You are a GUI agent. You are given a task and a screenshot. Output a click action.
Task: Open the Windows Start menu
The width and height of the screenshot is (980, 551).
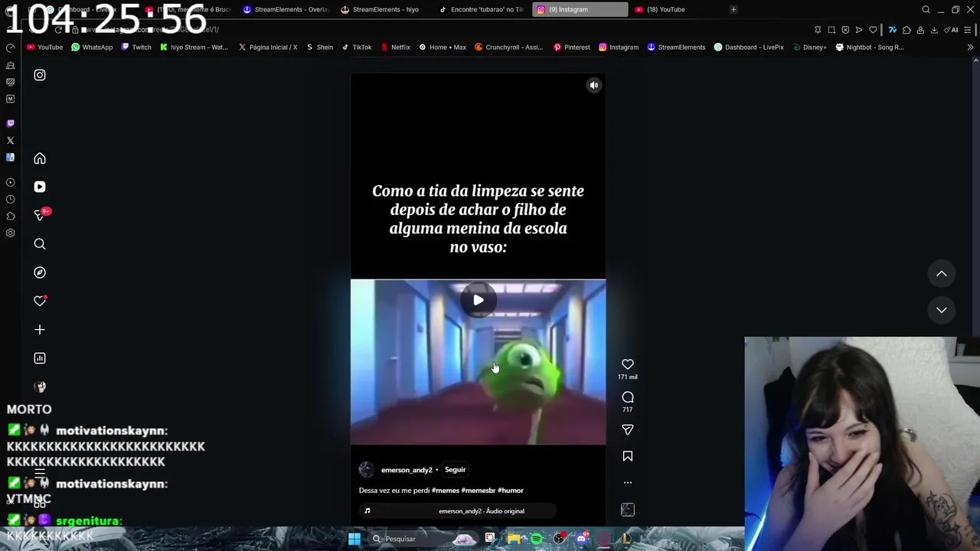point(354,539)
